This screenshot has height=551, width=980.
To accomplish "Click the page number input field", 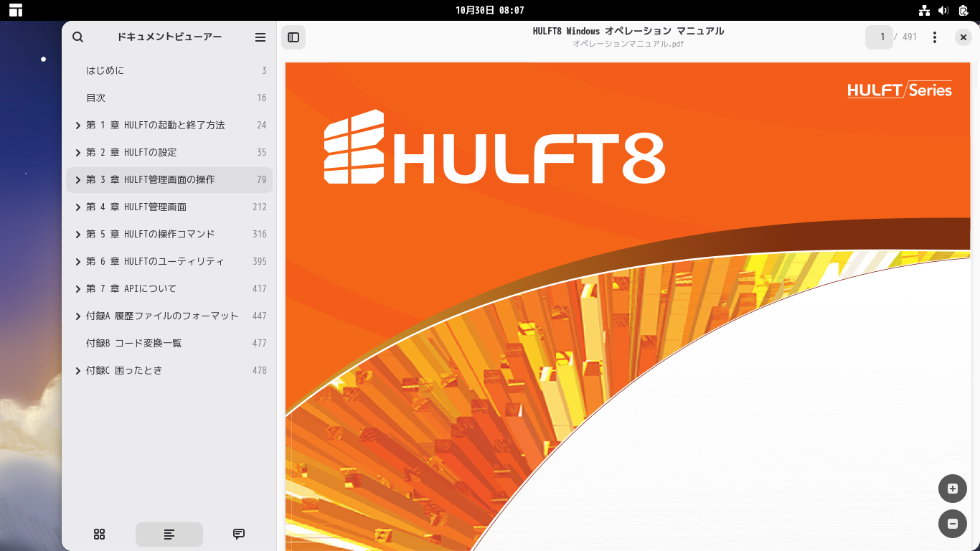I will click(879, 37).
